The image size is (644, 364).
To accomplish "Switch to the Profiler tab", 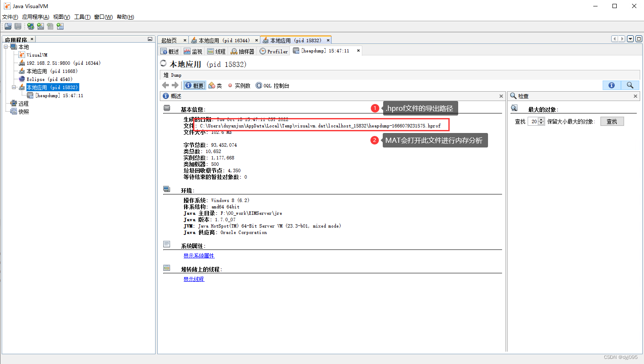I will pos(274,52).
